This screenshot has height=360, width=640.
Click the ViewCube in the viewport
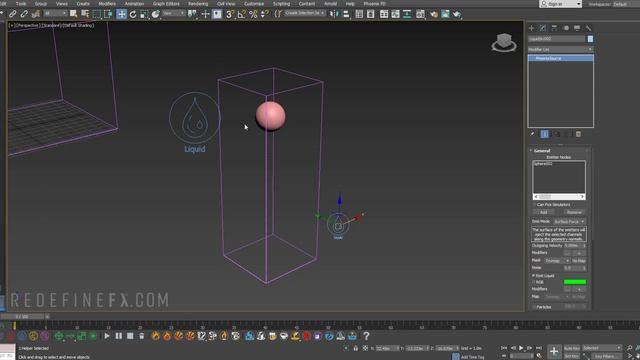504,42
